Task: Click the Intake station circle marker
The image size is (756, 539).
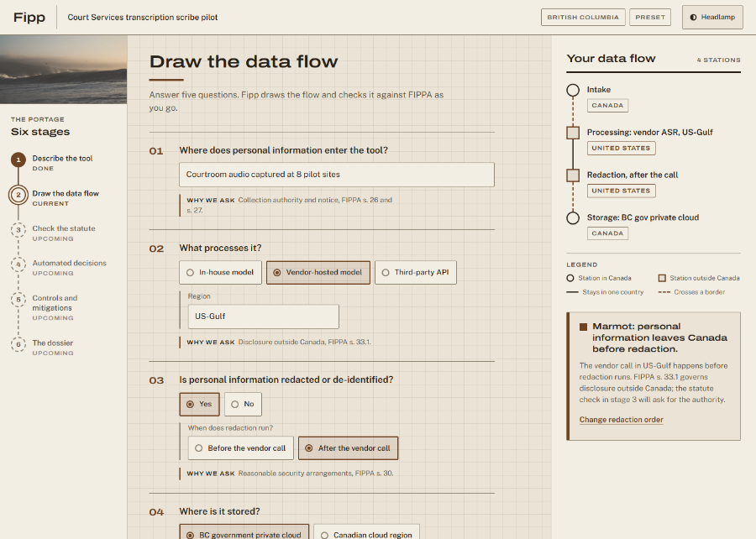Action: click(x=573, y=90)
